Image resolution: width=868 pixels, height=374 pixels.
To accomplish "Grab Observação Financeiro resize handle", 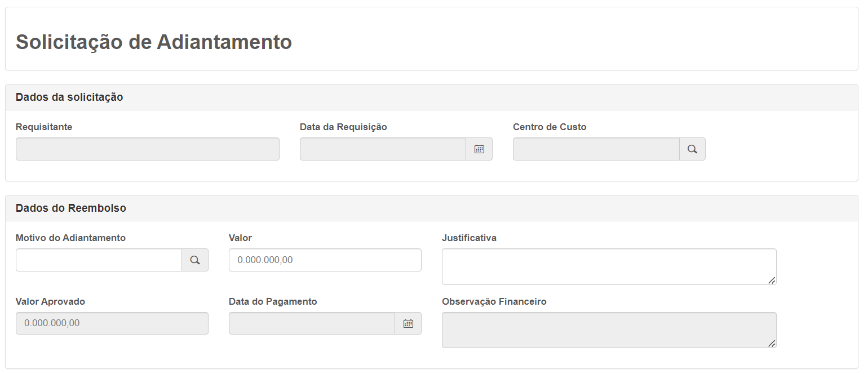I will click(772, 343).
